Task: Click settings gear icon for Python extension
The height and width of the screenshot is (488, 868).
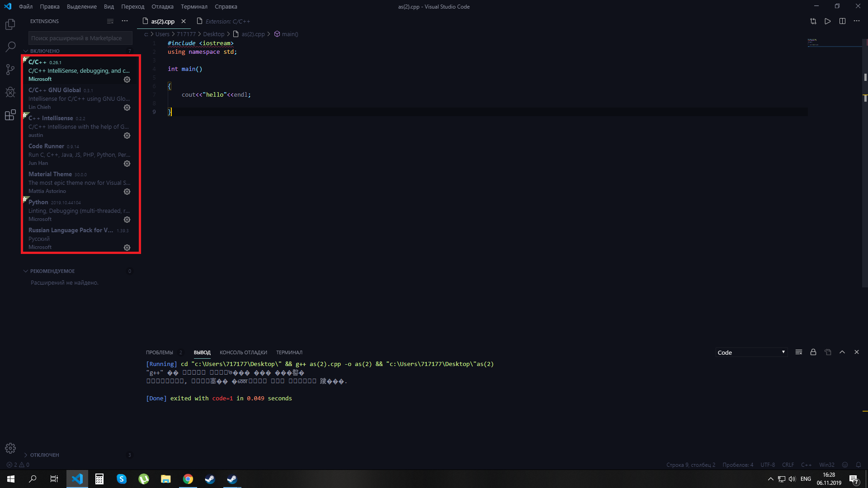Action: pos(127,219)
